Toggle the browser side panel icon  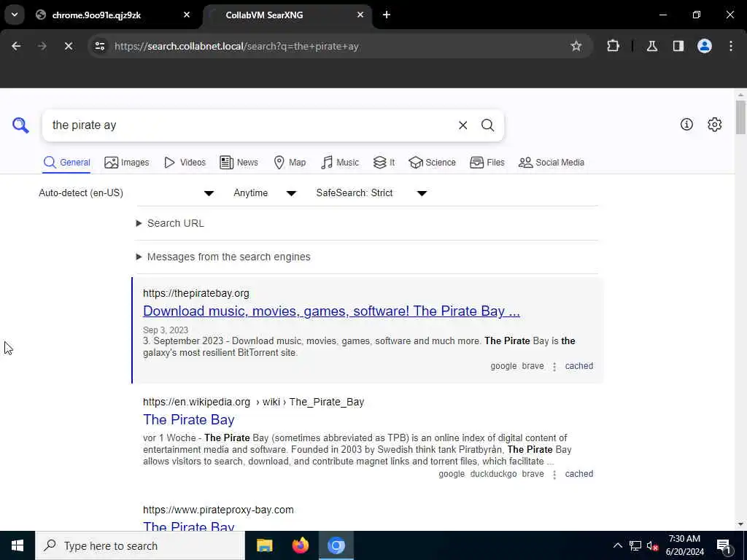(x=678, y=46)
